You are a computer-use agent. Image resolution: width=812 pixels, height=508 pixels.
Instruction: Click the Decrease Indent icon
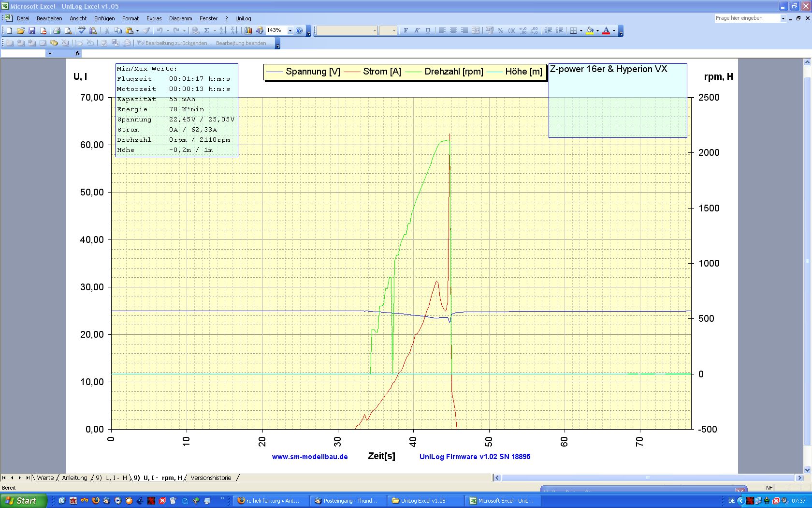pos(548,30)
